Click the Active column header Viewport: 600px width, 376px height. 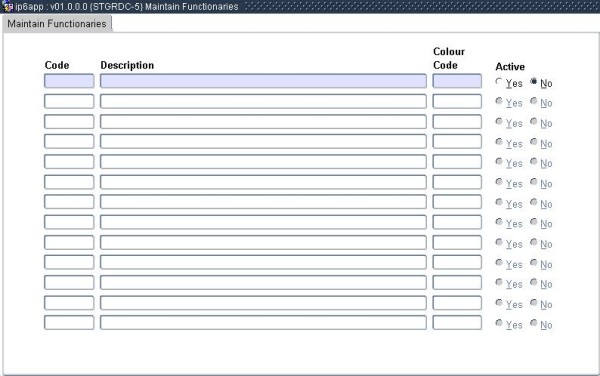[510, 67]
